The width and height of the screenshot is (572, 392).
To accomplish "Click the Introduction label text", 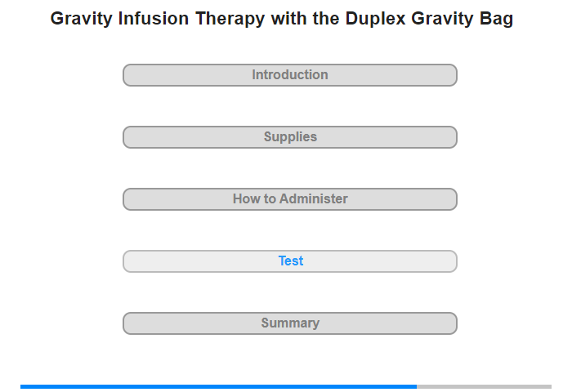I will click(290, 75).
